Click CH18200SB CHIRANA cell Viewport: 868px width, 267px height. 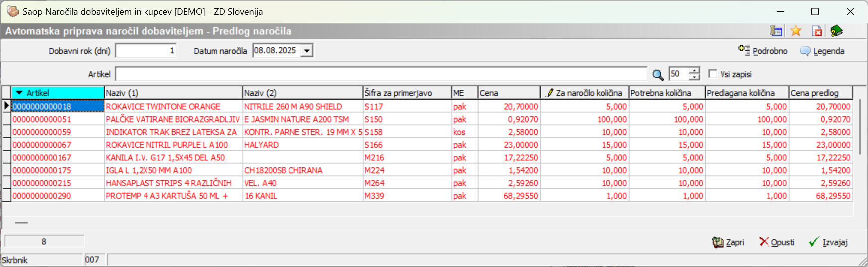[x=302, y=170]
